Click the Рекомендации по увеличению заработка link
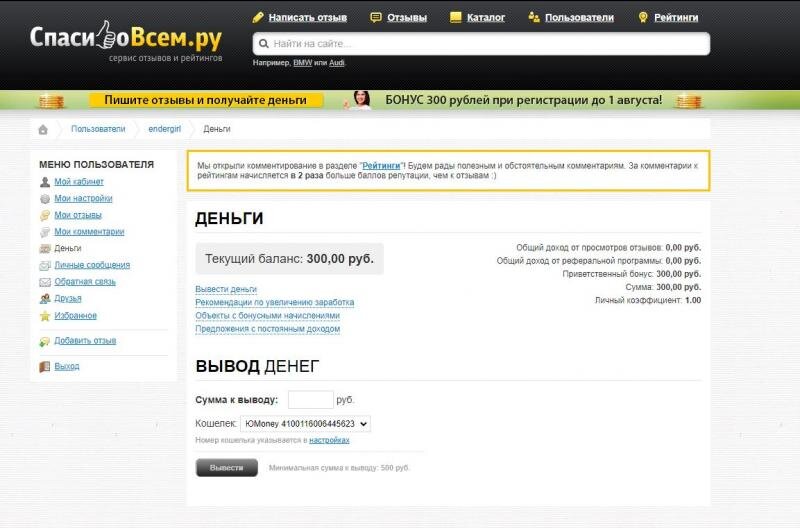Image resolution: width=800 pixels, height=528 pixels. point(274,303)
